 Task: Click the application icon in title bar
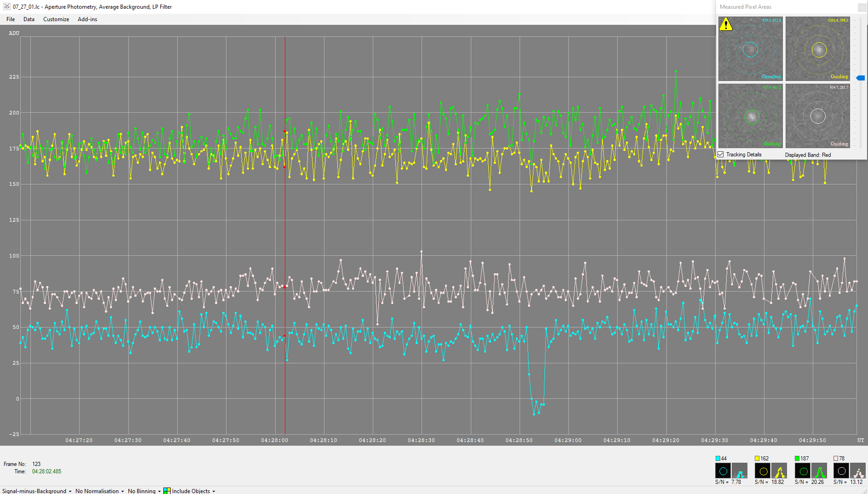click(x=7, y=7)
